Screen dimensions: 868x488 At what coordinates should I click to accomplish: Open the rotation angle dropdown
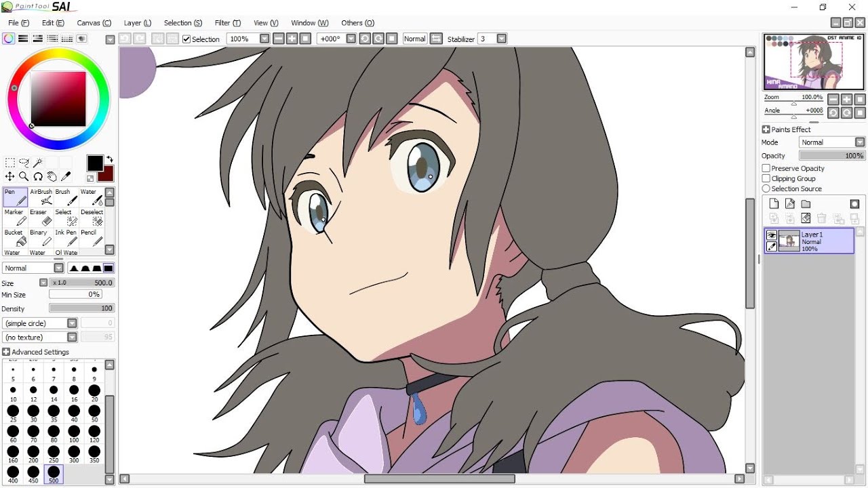351,39
